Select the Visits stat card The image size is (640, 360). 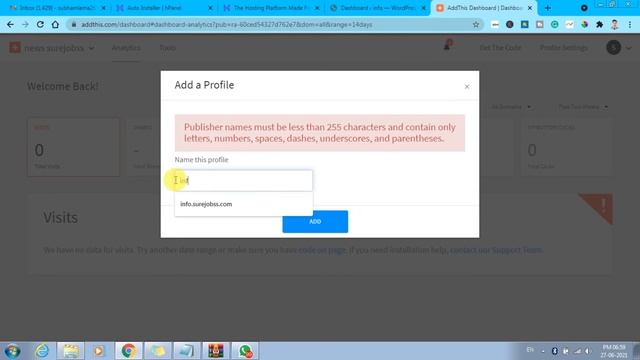pyautogui.click(x=73, y=147)
